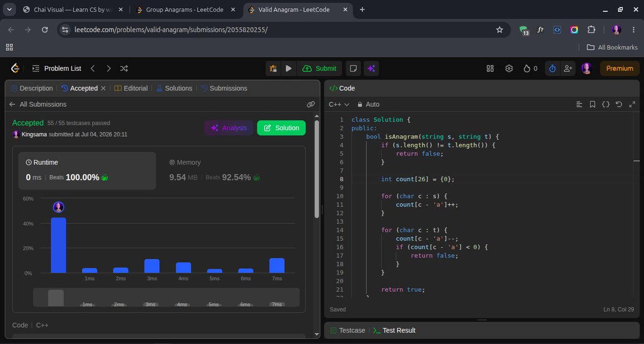
Task: Open the layout grid icon in header
Action: [490, 68]
